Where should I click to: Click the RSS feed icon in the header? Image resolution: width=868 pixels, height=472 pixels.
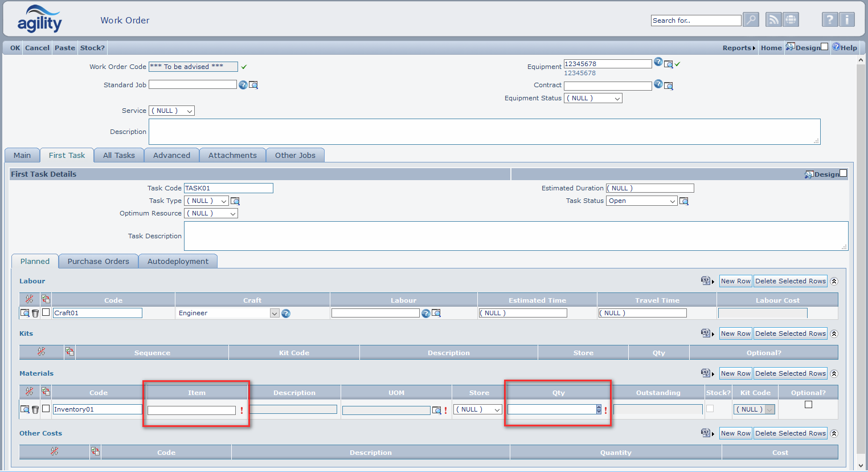(773, 19)
